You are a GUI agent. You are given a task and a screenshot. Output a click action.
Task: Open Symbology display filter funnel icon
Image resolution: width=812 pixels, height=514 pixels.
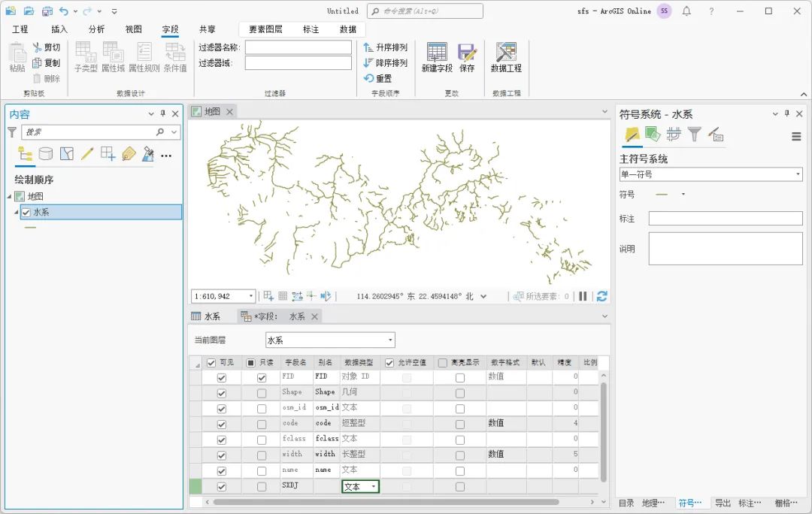coord(695,135)
